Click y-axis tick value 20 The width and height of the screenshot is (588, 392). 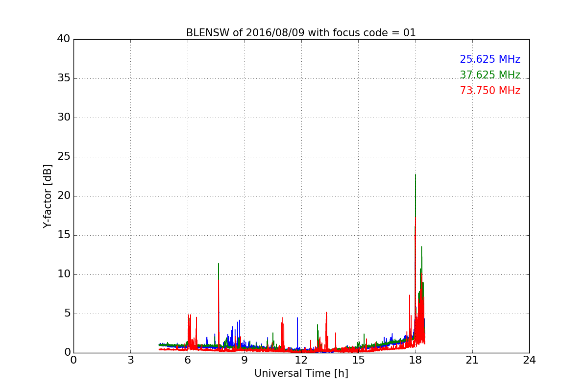[64, 196]
